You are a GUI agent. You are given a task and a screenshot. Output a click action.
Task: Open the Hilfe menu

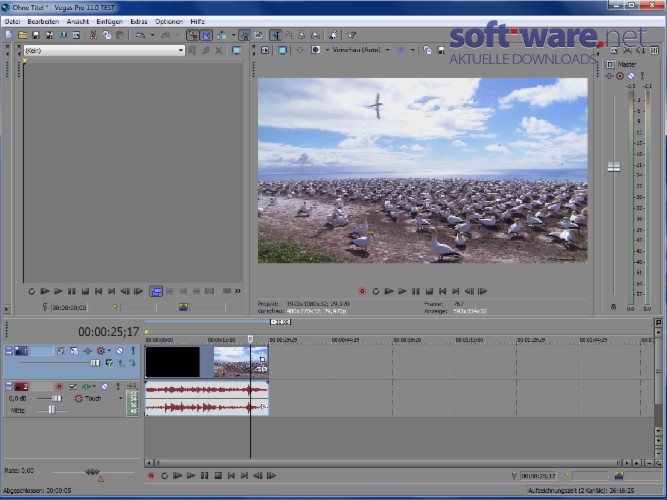[x=197, y=21]
